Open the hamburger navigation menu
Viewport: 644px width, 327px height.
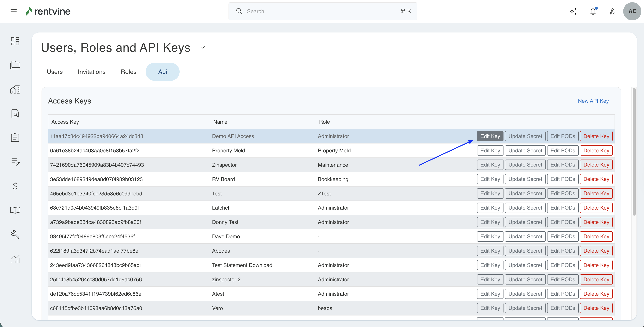point(13,11)
